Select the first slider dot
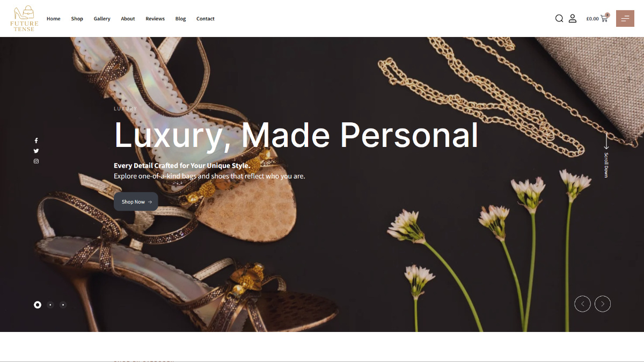This screenshot has width=644, height=362. pos(38,305)
